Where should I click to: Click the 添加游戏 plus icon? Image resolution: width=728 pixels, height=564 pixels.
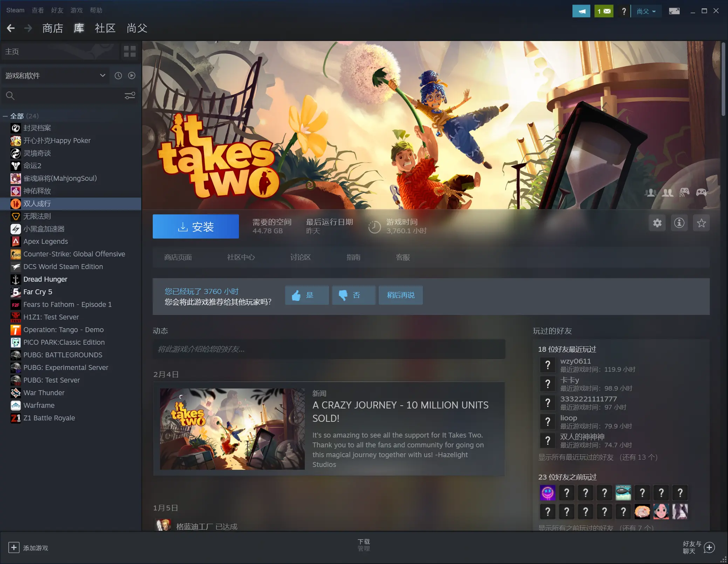tap(14, 548)
